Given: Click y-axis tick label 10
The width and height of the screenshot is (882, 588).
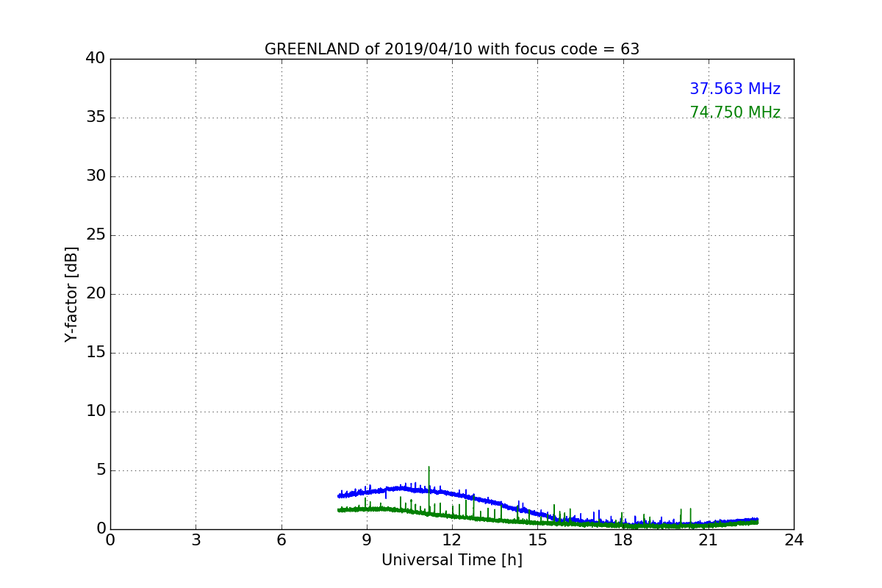Looking at the screenshot, I should click(x=96, y=412).
